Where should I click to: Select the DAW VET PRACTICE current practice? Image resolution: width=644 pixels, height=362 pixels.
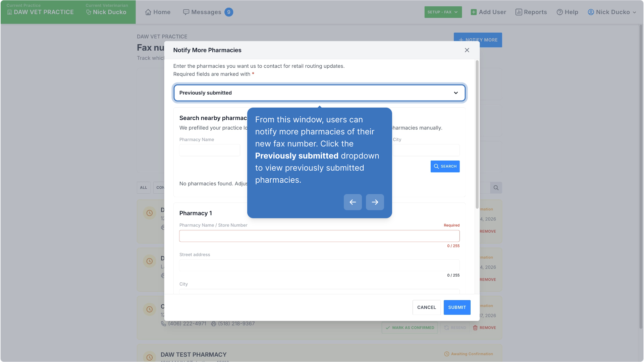tap(40, 12)
